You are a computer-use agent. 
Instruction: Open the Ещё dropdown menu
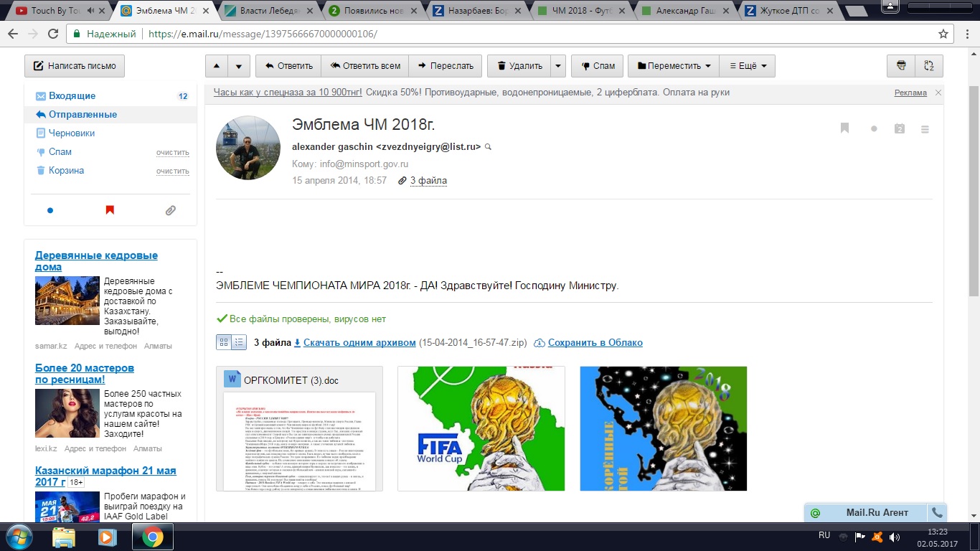[x=747, y=66]
